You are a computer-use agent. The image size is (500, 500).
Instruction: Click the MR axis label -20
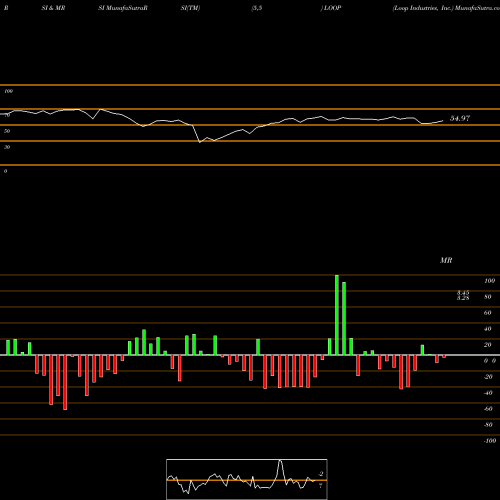click(488, 377)
